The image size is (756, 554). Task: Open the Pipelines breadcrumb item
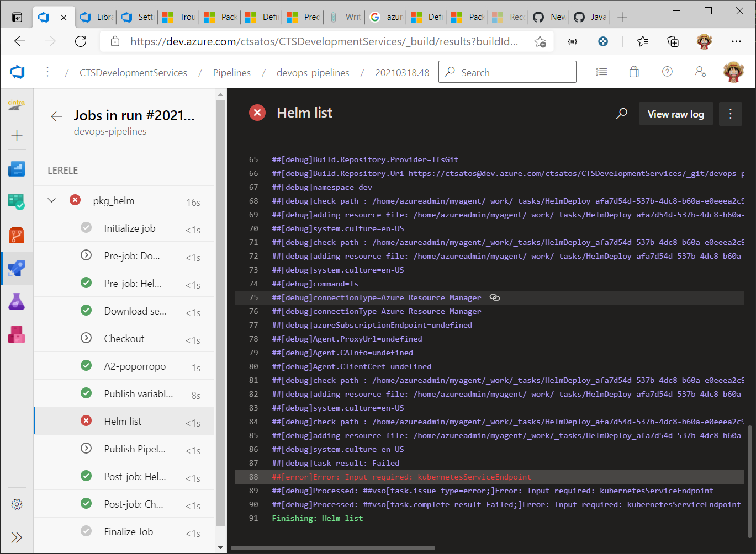(x=231, y=72)
